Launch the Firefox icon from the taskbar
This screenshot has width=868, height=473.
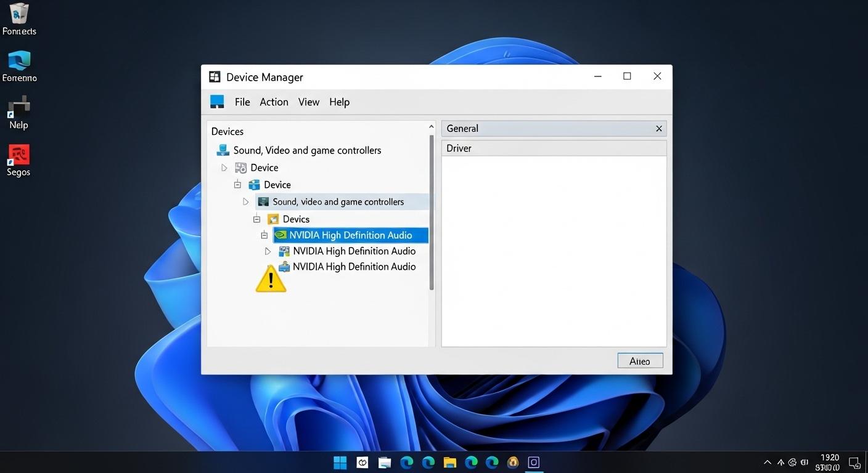[x=513, y=462]
